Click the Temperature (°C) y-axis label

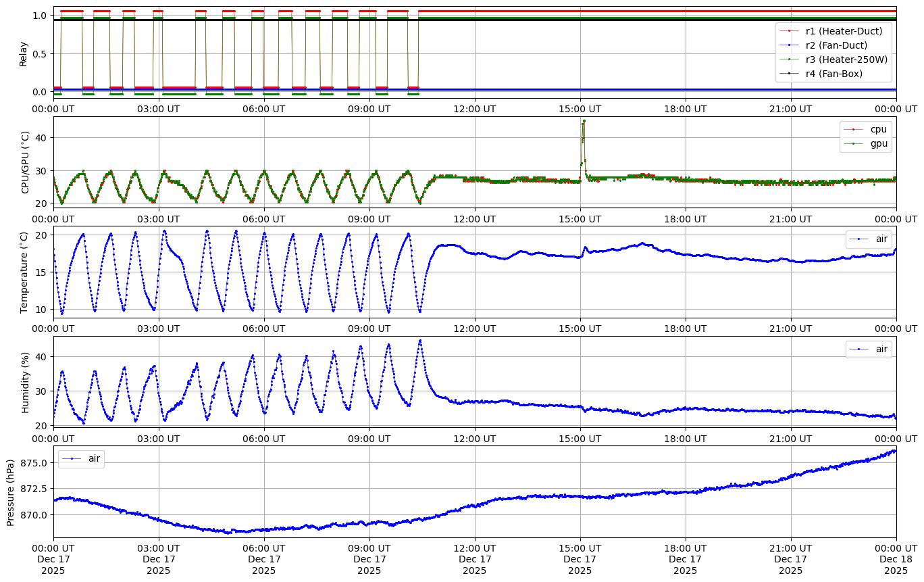tap(24, 272)
